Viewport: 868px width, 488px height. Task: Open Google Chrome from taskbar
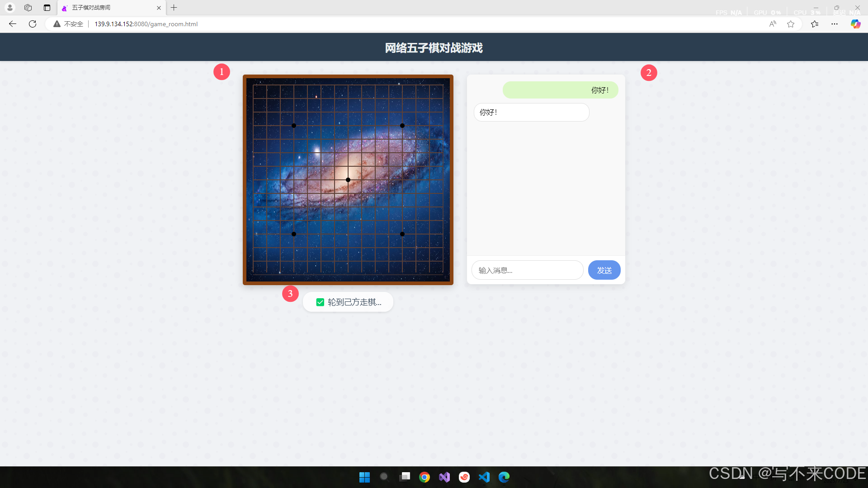tap(424, 477)
